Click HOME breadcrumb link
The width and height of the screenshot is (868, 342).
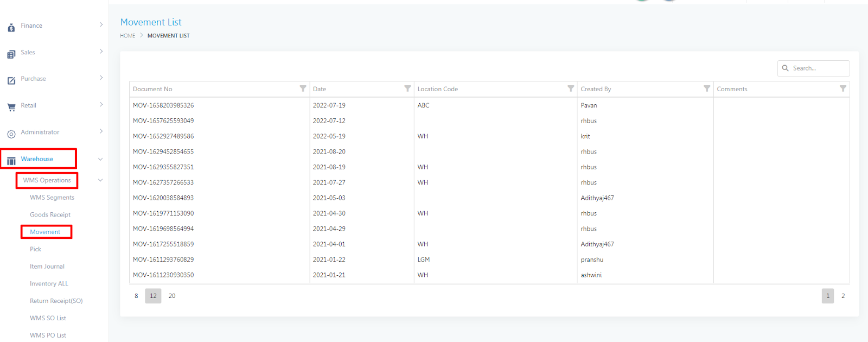[127, 36]
